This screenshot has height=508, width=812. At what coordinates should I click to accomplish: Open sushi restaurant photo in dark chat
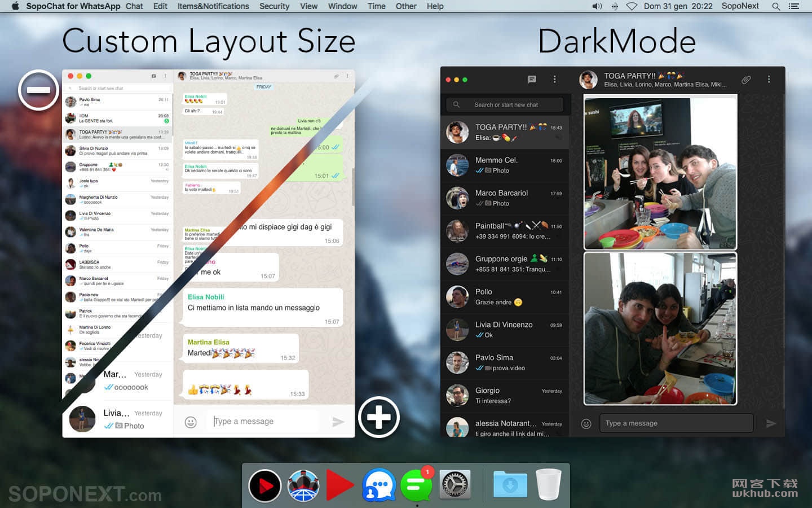tap(660, 173)
